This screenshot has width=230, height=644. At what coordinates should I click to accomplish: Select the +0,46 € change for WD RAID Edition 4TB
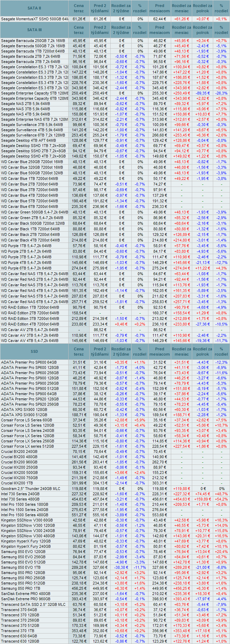point(121,324)
